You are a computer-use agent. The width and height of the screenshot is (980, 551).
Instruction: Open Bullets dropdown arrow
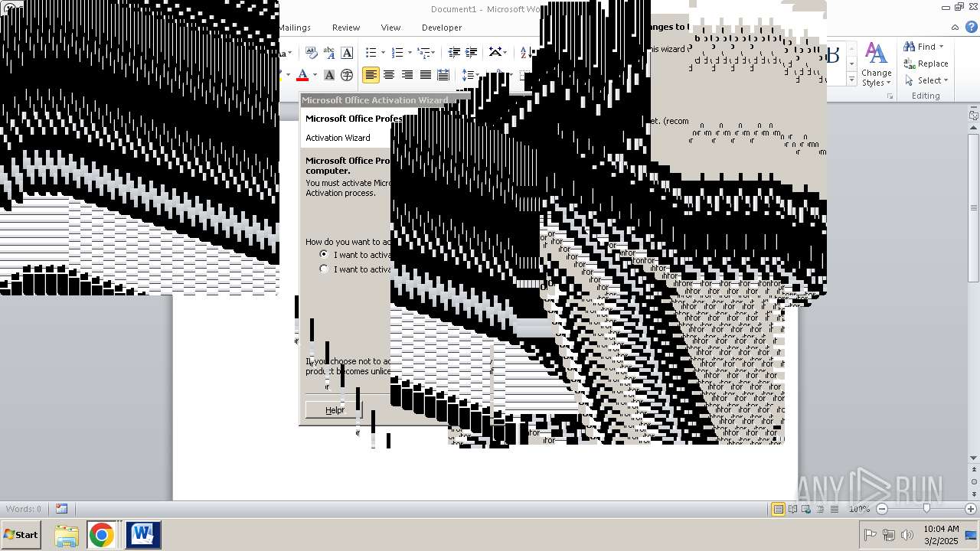coord(383,53)
